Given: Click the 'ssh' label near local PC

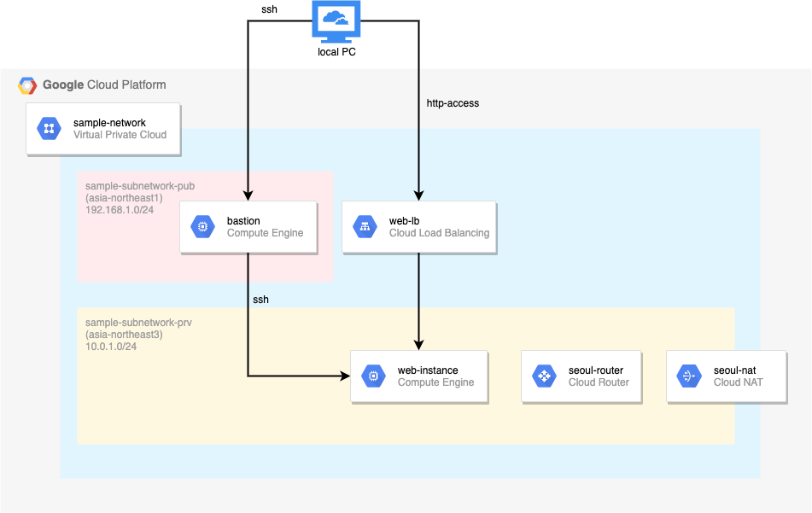Looking at the screenshot, I should [269, 9].
